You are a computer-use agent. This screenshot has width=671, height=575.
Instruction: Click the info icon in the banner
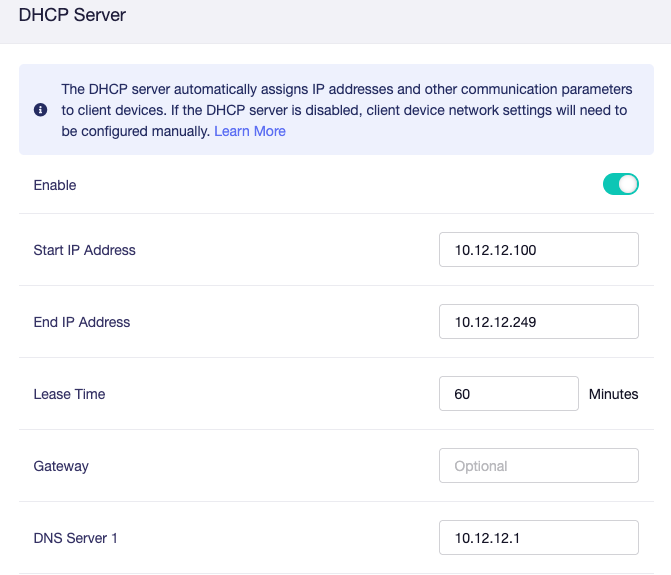point(40,110)
